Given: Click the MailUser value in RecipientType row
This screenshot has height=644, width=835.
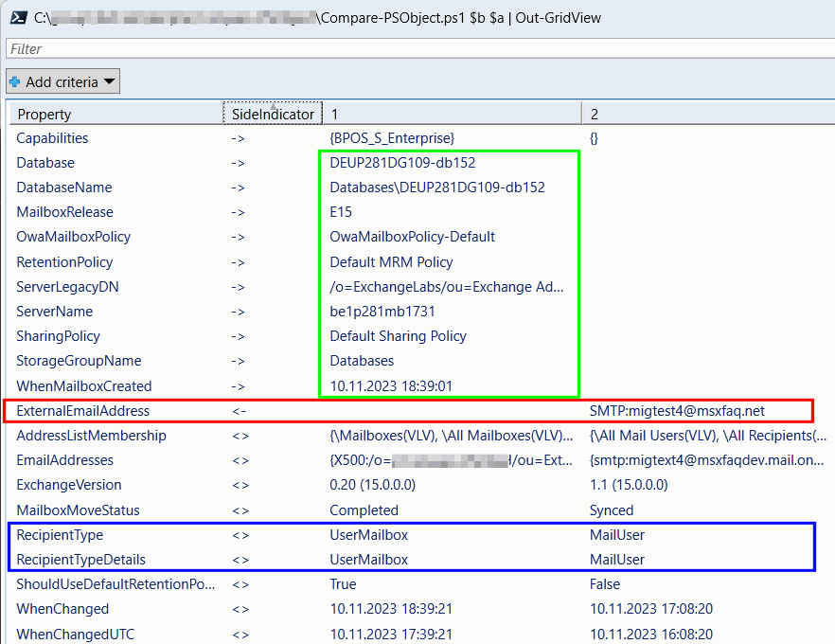Looking at the screenshot, I should pos(616,535).
